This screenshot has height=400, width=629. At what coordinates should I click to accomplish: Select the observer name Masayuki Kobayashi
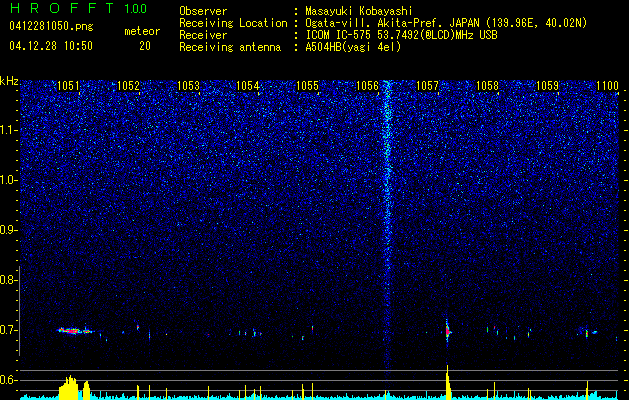[359, 11]
